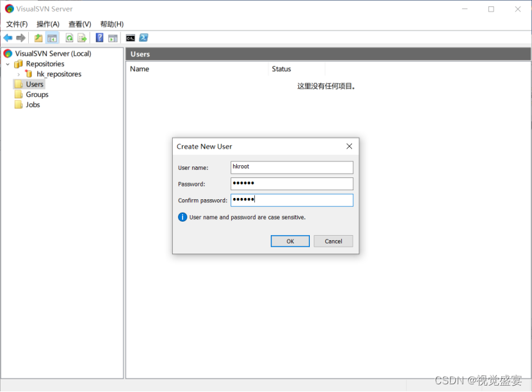Select the hk_repositores repository
The width and height of the screenshot is (532, 392).
(x=59, y=74)
